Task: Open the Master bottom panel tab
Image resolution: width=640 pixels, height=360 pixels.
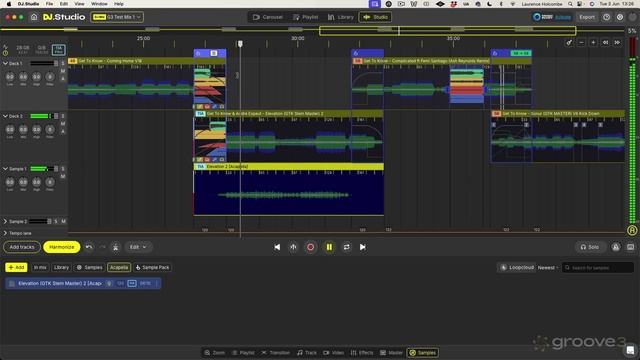Action: tap(391, 353)
